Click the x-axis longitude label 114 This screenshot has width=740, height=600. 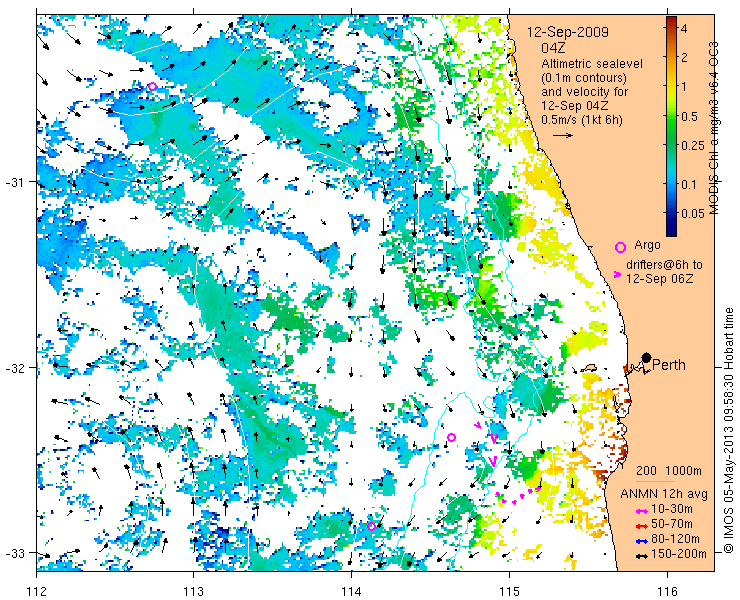(x=351, y=591)
